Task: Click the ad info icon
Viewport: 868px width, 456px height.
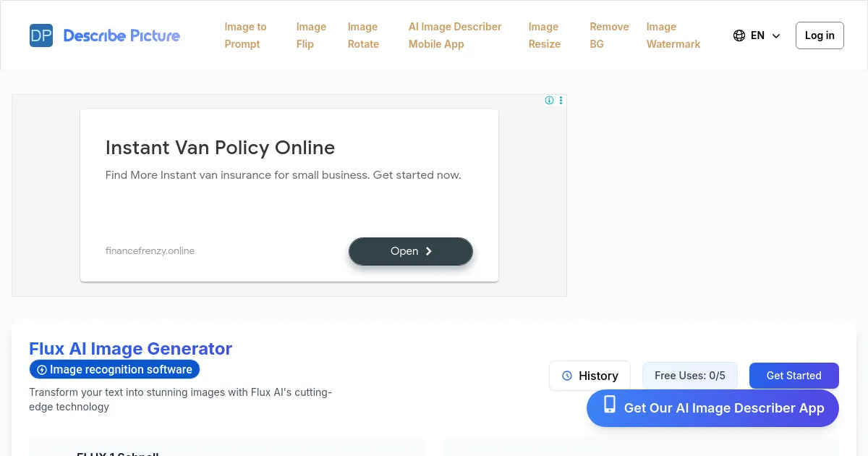Action: (549, 101)
